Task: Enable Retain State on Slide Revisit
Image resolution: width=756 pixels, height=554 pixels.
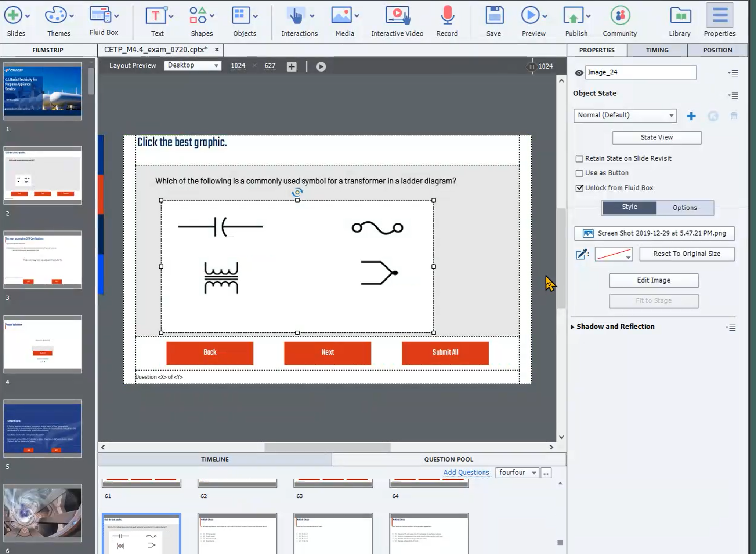Action: tap(579, 159)
